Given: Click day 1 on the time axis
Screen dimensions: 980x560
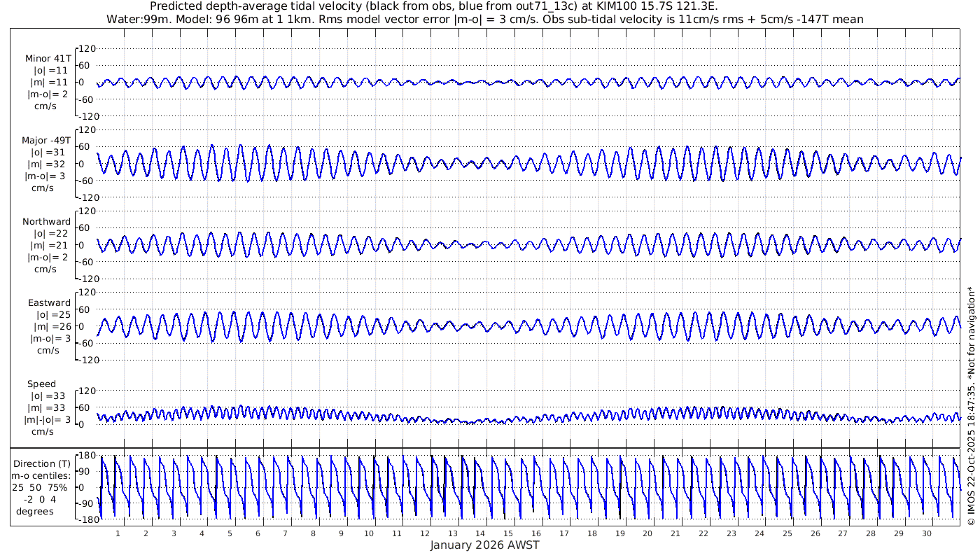Looking at the screenshot, I should [x=118, y=533].
